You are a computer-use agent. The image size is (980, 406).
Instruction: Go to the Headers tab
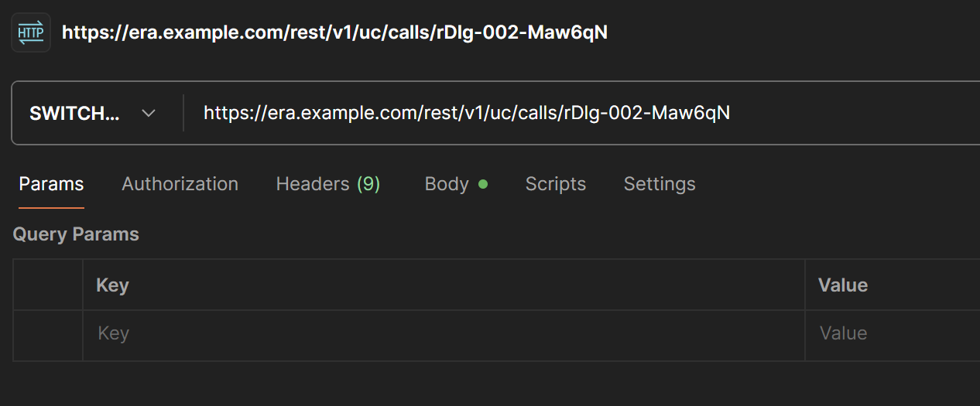[313, 184]
